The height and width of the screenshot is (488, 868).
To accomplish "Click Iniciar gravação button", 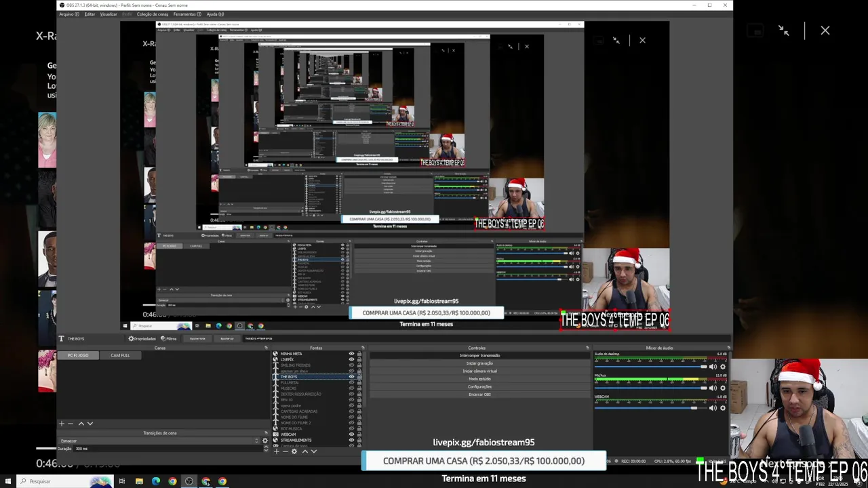I will pyautogui.click(x=479, y=363).
